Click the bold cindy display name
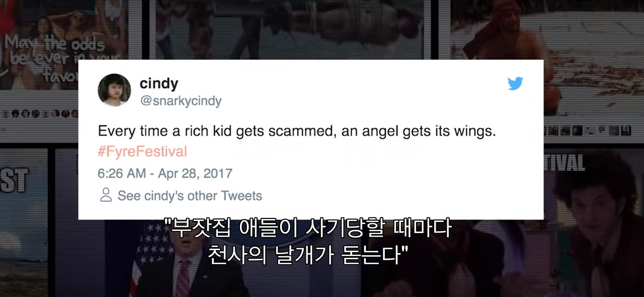 coord(159,83)
